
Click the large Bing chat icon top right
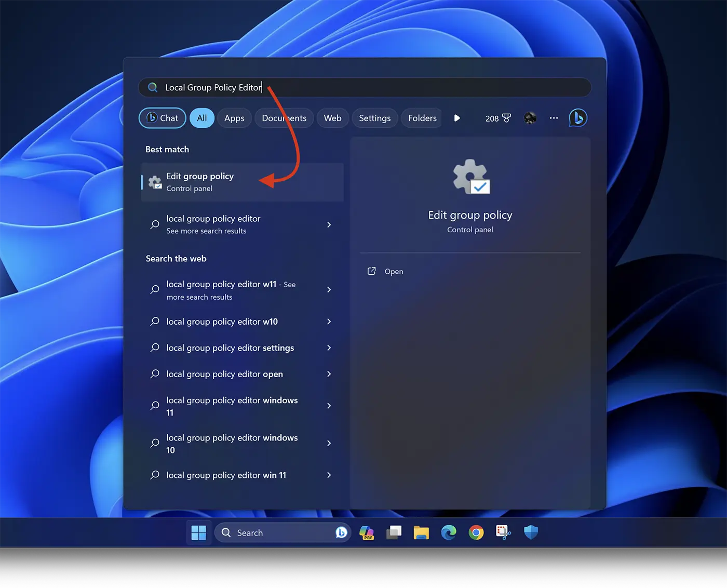(578, 118)
